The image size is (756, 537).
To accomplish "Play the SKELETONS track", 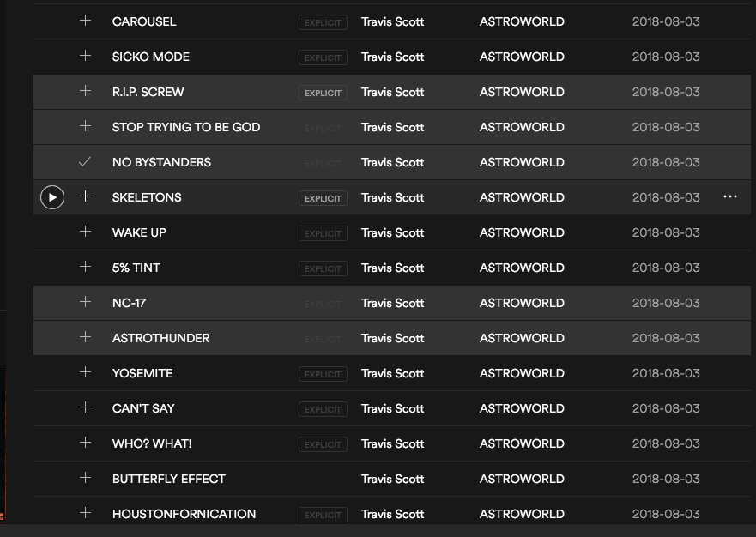I will pyautogui.click(x=52, y=197).
